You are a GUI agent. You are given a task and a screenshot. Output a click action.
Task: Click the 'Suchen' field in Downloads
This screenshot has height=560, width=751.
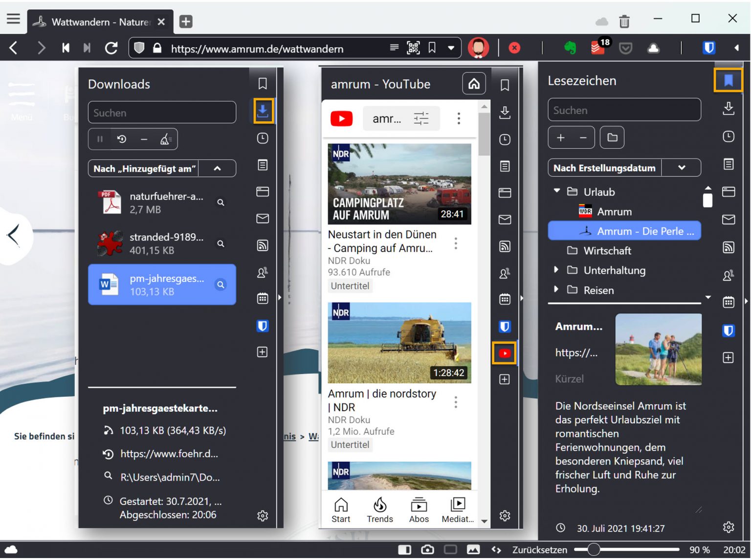pos(162,112)
